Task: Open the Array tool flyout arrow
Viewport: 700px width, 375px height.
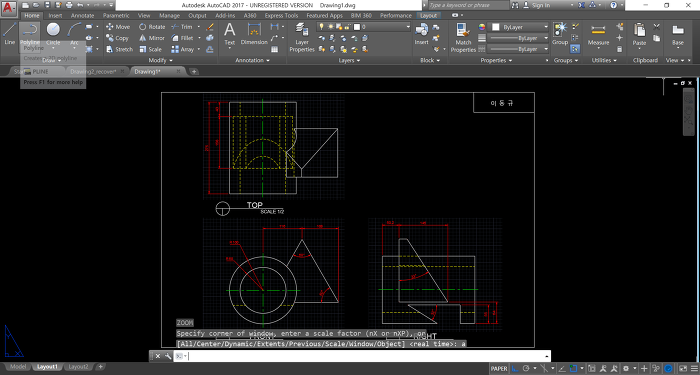Action: pyautogui.click(x=198, y=50)
